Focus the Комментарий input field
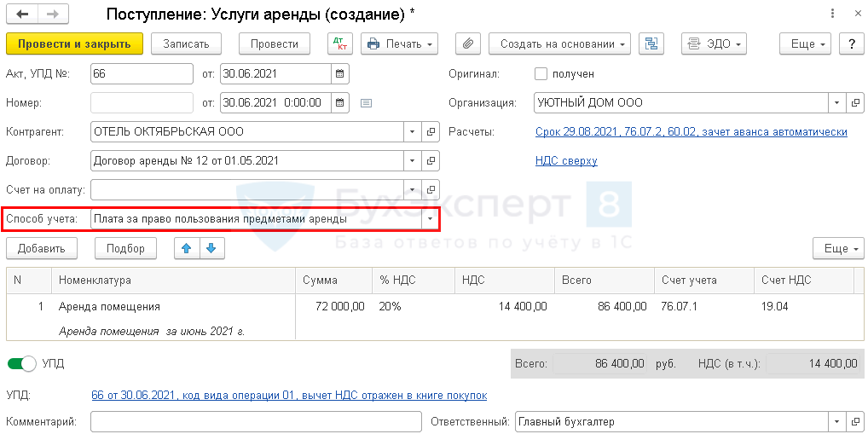The height and width of the screenshot is (434, 868). 256,421
